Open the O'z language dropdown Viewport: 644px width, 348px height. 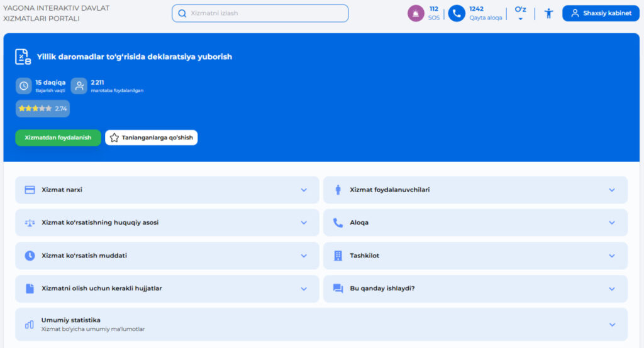click(520, 13)
